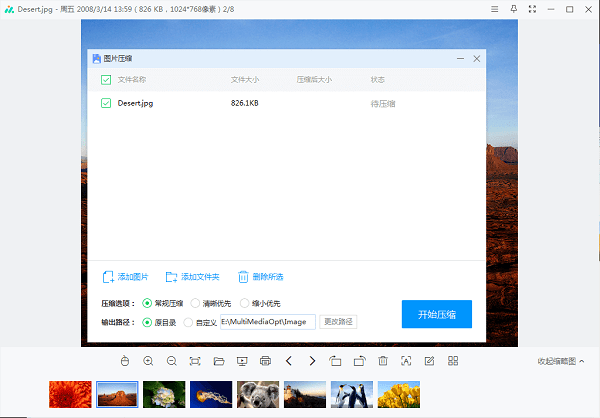The width and height of the screenshot is (600, 418).
Task: Click the output path text field
Action: [x=267, y=322]
